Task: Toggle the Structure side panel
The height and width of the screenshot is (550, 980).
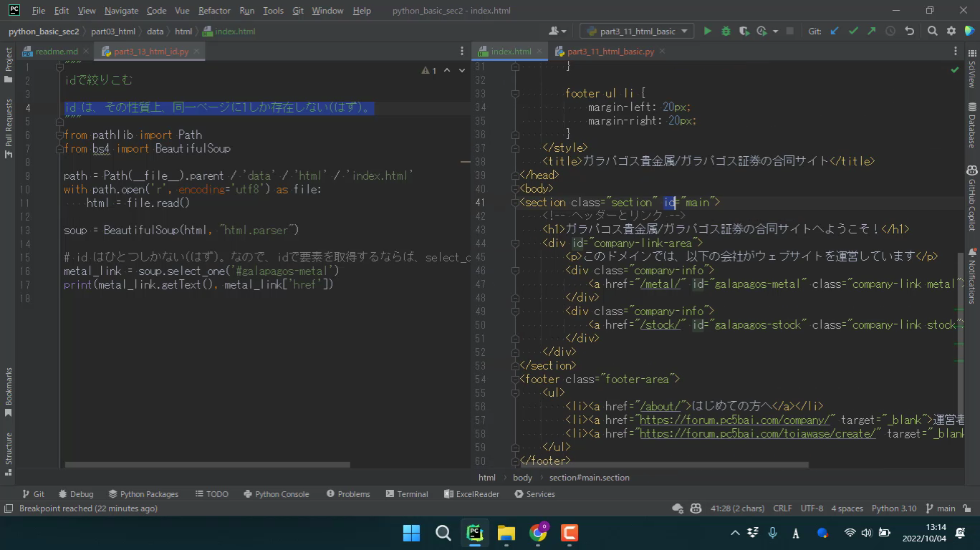Action: (9, 449)
